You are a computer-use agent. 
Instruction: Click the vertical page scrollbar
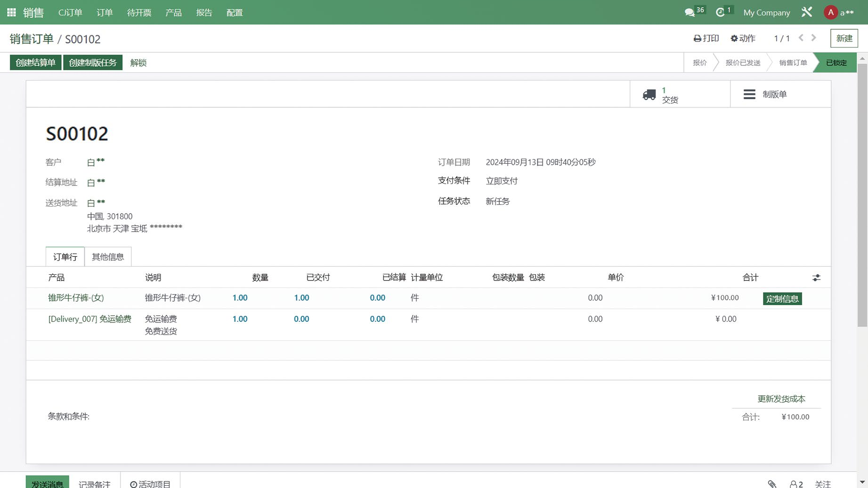pyautogui.click(x=862, y=195)
